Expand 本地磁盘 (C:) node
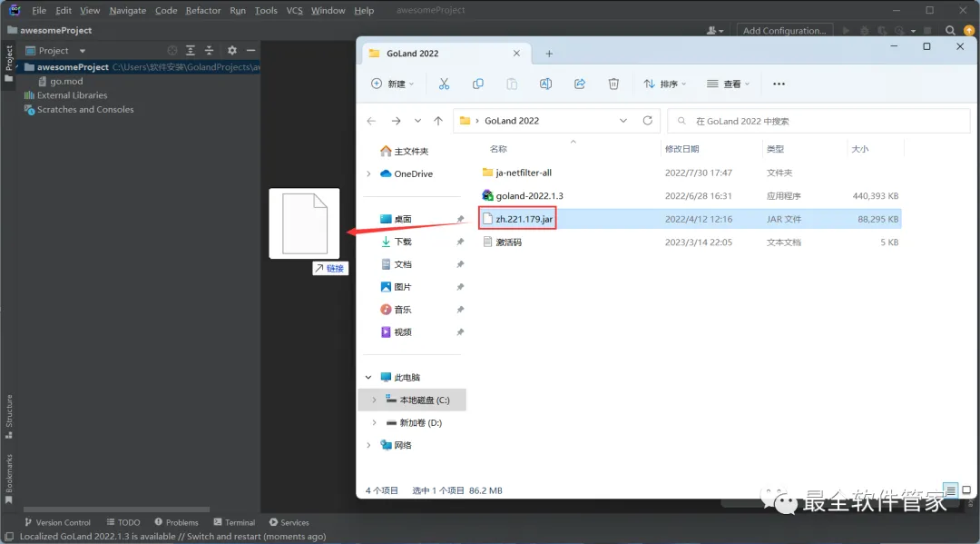This screenshot has height=544, width=980. 375,400
